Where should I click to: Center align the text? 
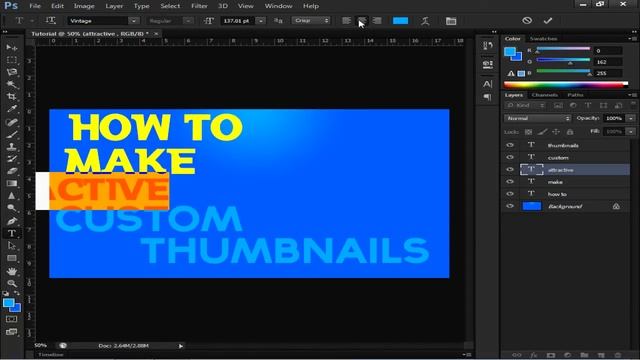362,20
